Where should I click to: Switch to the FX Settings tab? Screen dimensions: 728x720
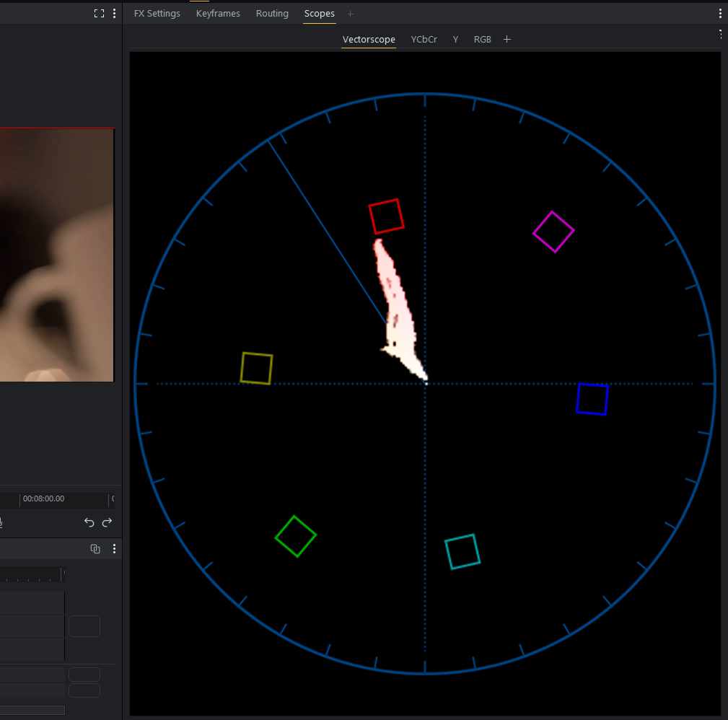[x=157, y=14]
